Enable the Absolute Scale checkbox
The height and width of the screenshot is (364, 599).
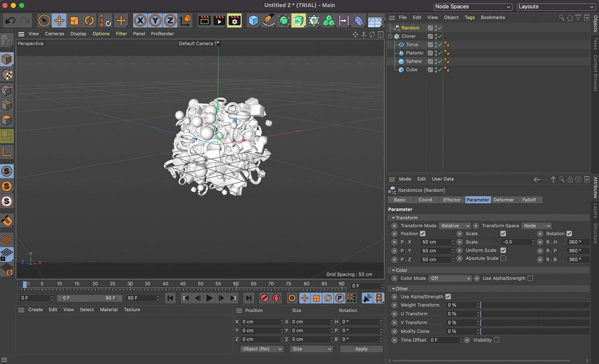point(503,258)
